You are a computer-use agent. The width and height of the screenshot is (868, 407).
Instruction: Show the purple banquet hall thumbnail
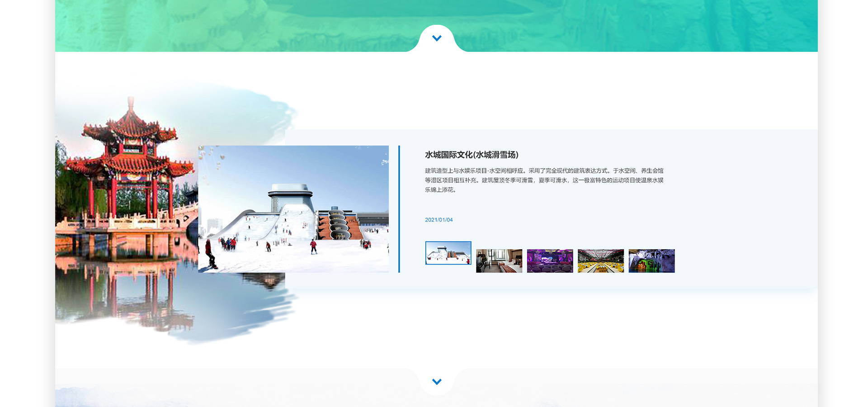(550, 261)
